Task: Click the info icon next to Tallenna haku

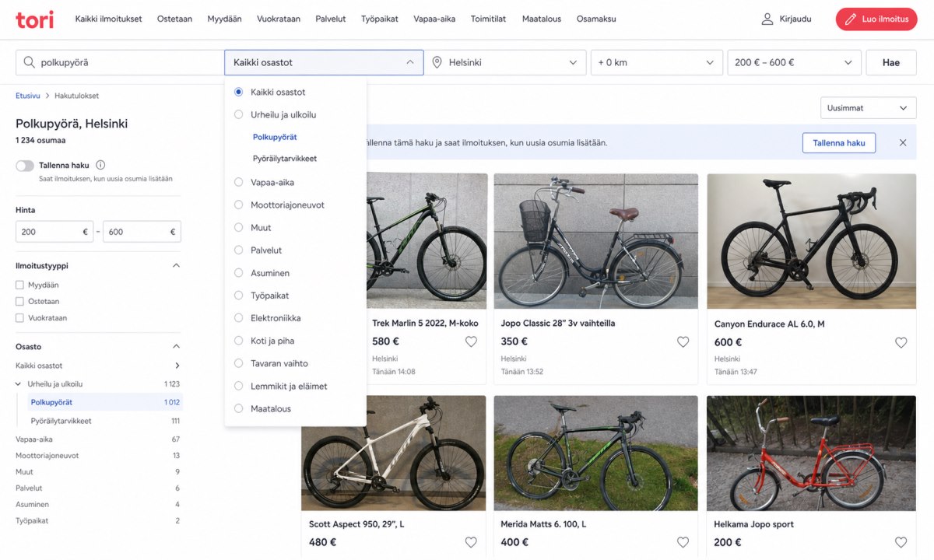Action: click(x=100, y=165)
